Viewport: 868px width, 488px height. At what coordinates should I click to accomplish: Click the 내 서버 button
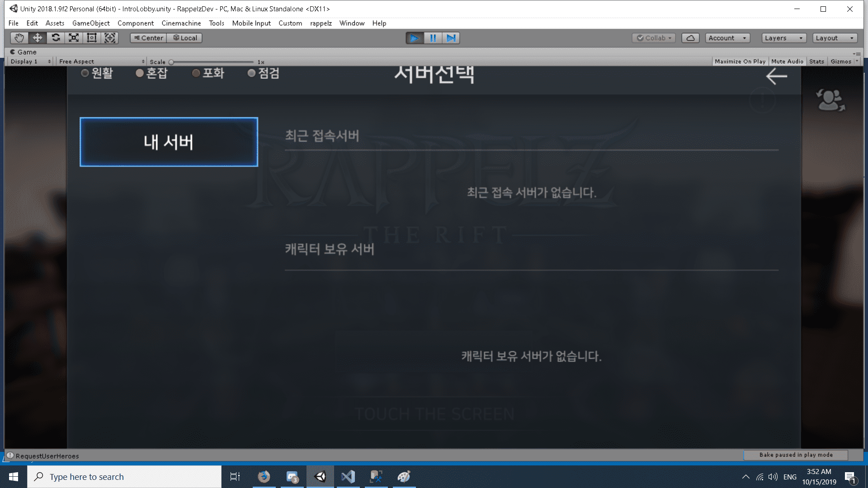(x=168, y=141)
